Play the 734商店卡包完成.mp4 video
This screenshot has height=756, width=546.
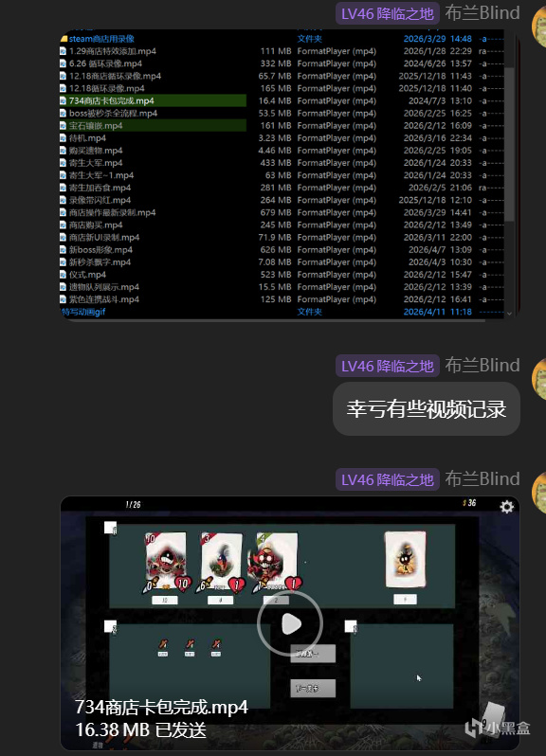(290, 624)
